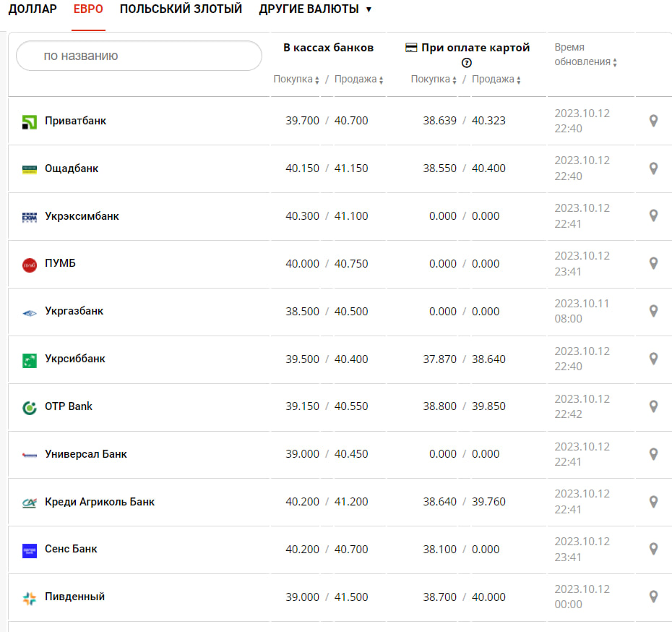This screenshot has width=672, height=632.
Task: Expand the ДРУГИЕ ВАЛЮТЫ dropdown
Action: click(x=315, y=9)
